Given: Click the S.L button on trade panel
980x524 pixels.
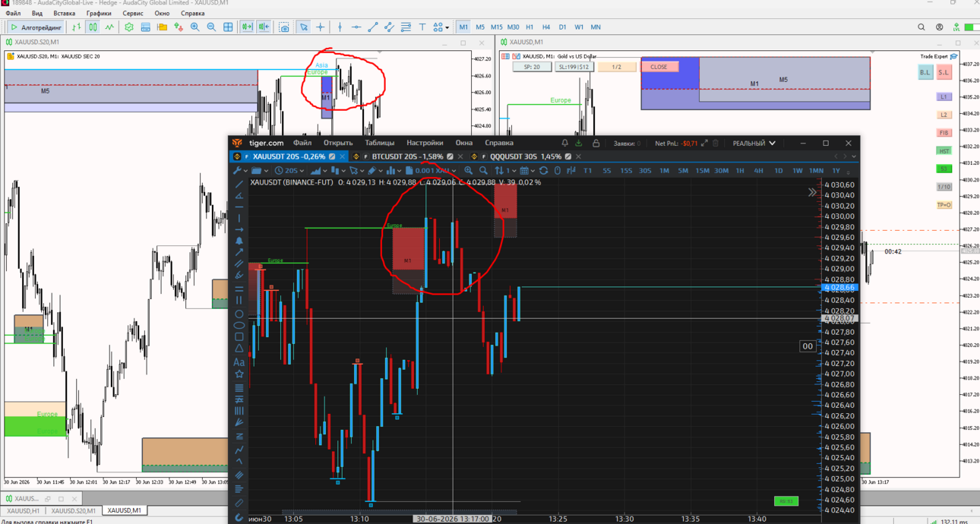Looking at the screenshot, I should point(944,73).
